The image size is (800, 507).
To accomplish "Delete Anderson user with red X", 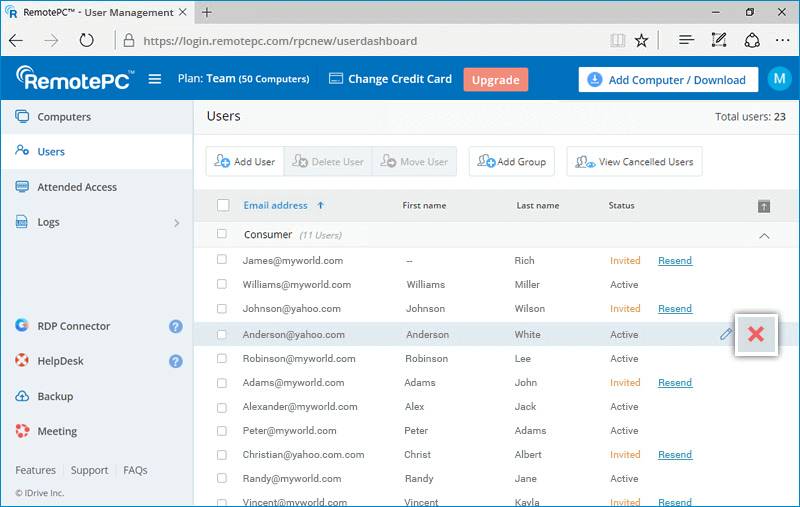I will (x=756, y=334).
